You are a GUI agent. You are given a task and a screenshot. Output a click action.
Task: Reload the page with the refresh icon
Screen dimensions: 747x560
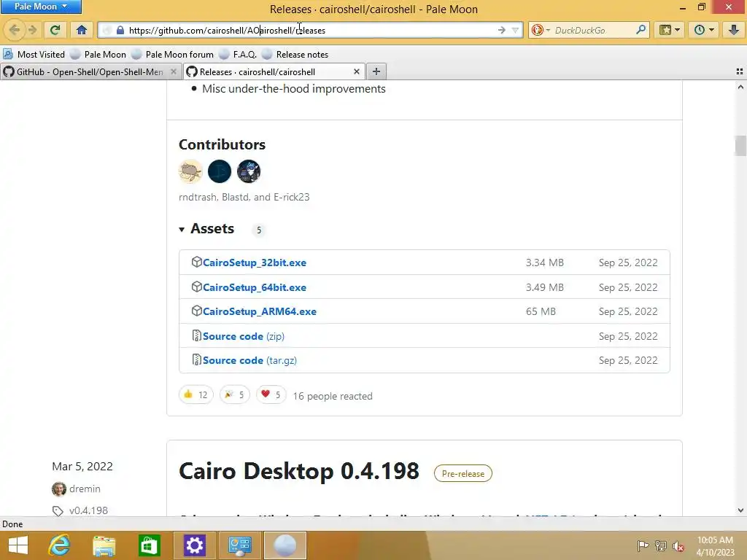pos(55,30)
